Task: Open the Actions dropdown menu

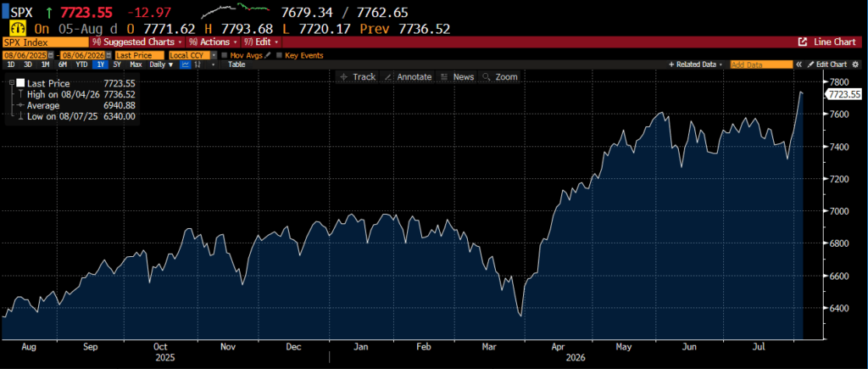Action: coord(213,42)
